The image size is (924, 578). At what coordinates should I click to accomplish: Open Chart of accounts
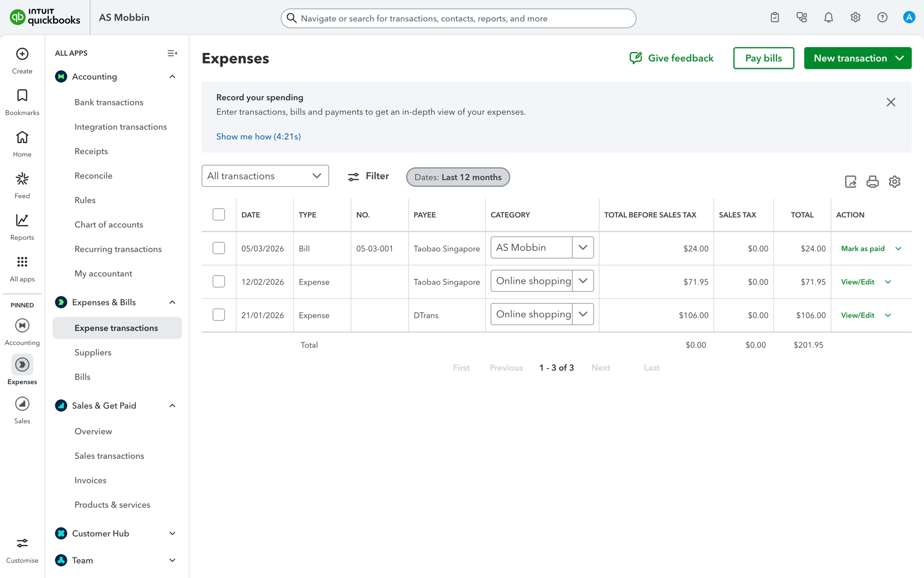coord(109,224)
